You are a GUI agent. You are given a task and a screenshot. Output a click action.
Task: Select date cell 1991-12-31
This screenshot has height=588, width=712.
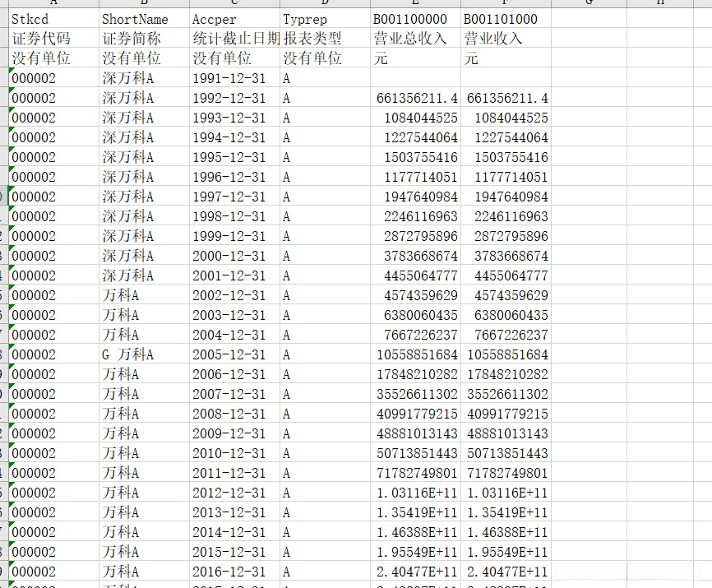click(235, 77)
